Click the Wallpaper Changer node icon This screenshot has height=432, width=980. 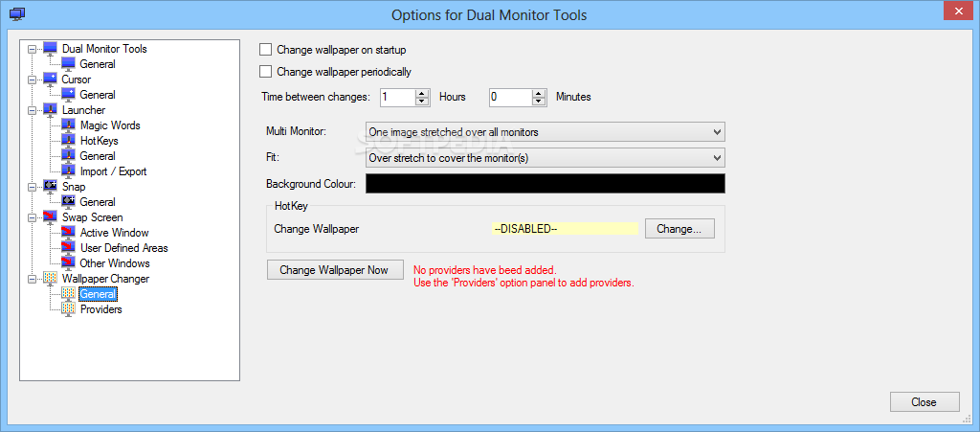[50, 278]
